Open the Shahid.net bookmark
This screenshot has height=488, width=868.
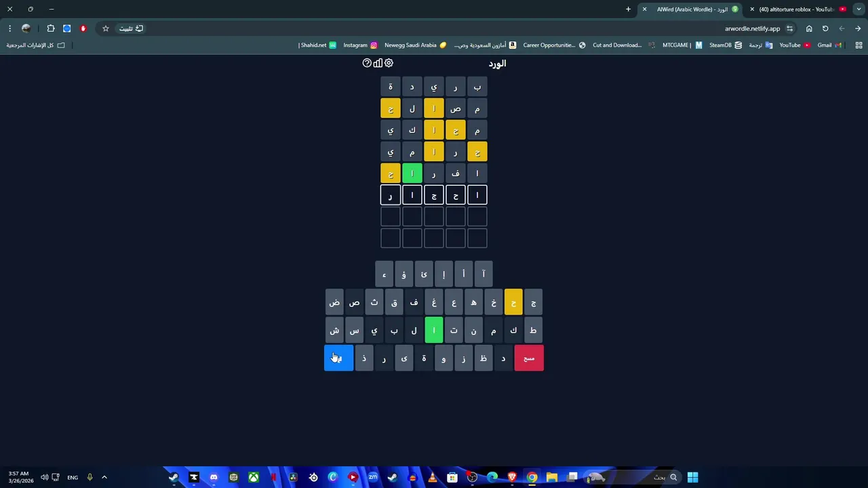[x=318, y=45]
